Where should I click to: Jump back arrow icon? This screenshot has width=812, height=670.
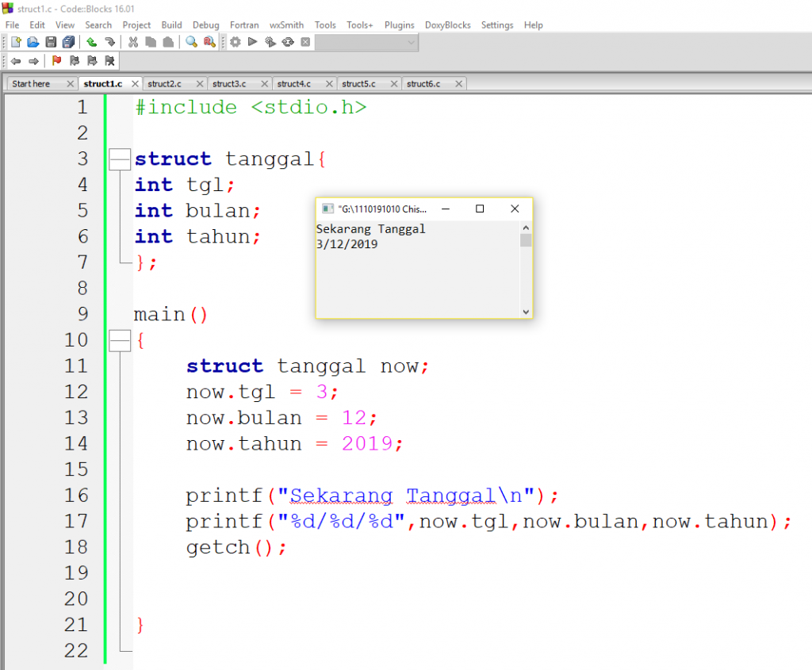16,61
